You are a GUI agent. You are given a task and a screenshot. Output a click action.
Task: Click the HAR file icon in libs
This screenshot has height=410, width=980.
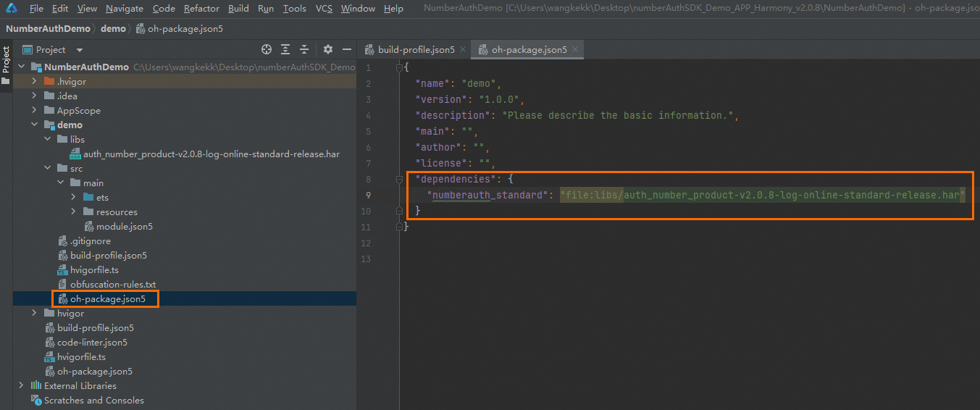[x=75, y=154]
